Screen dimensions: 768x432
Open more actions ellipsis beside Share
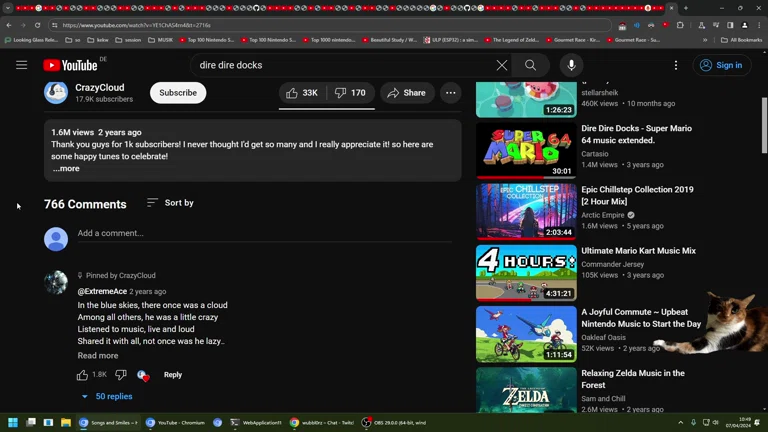click(x=451, y=93)
